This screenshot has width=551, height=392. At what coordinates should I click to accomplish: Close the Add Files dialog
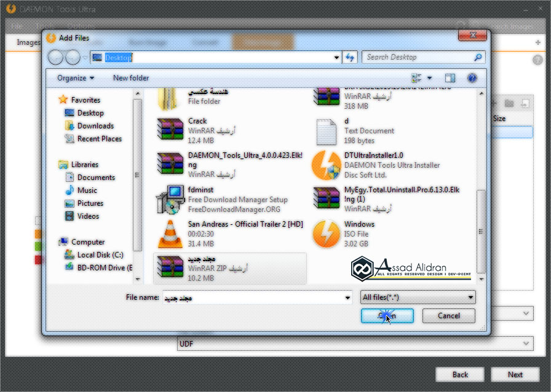[x=473, y=35]
